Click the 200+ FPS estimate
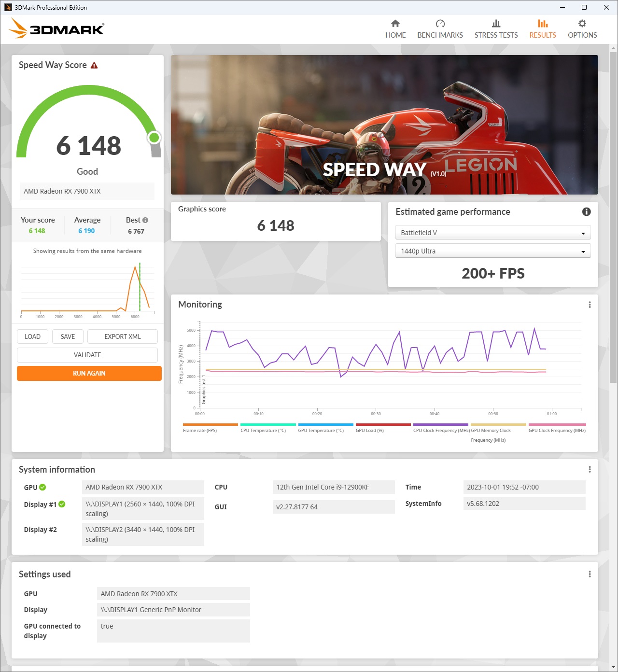This screenshot has height=672, width=618. [x=493, y=273]
